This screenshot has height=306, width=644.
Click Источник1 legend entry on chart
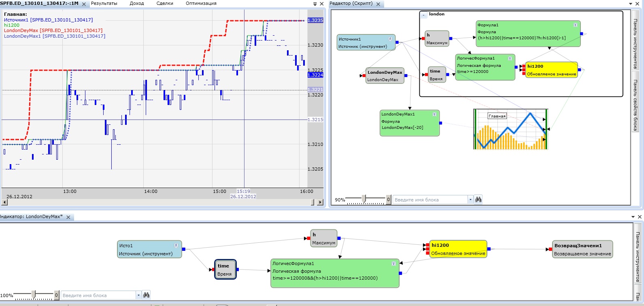[x=48, y=20]
